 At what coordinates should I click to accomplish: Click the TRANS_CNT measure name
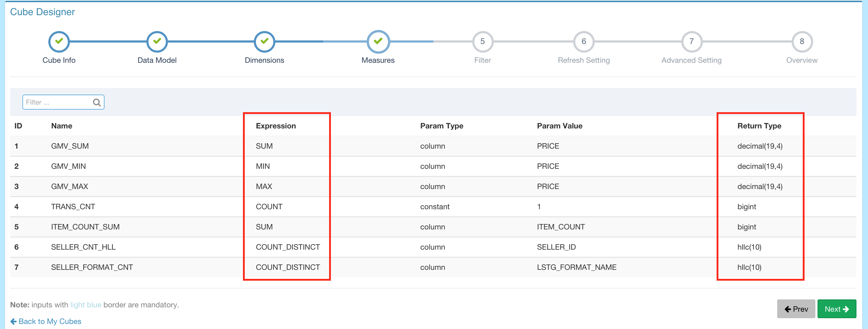tap(73, 207)
